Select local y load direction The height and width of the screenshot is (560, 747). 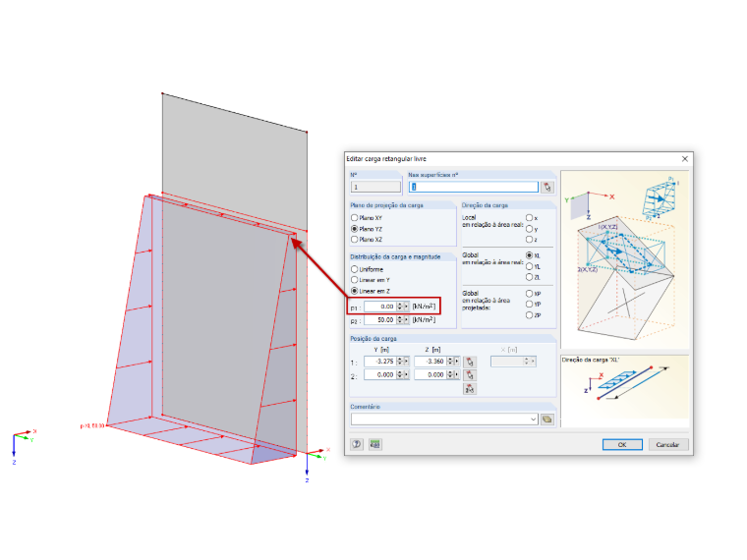[x=529, y=229]
